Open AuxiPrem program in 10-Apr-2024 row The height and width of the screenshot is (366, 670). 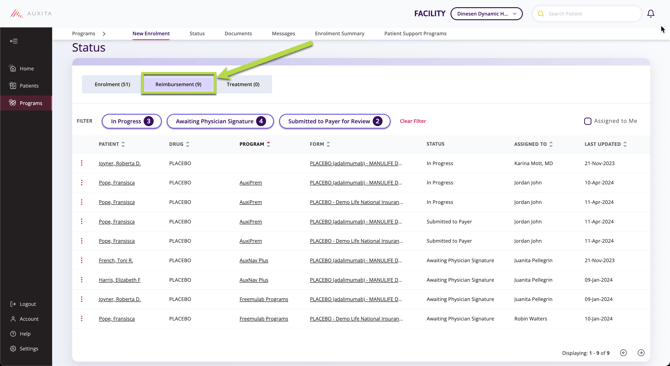(x=250, y=183)
